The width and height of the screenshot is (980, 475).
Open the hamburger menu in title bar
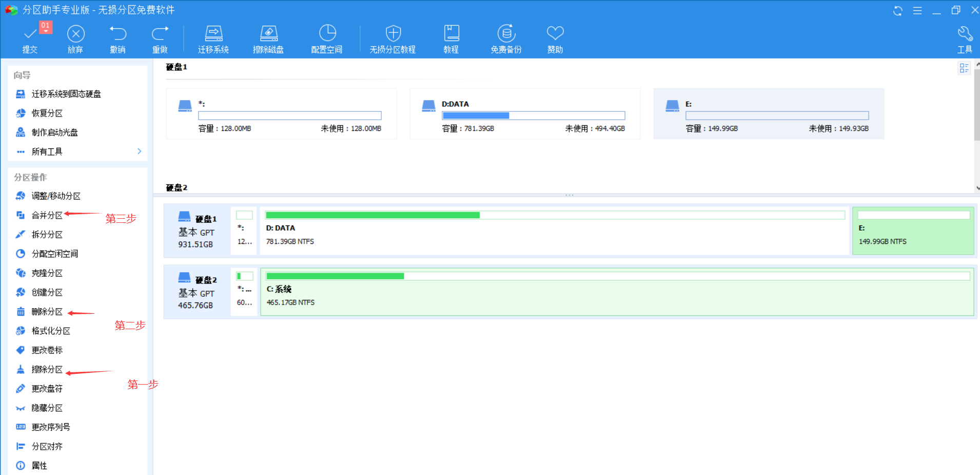click(917, 11)
